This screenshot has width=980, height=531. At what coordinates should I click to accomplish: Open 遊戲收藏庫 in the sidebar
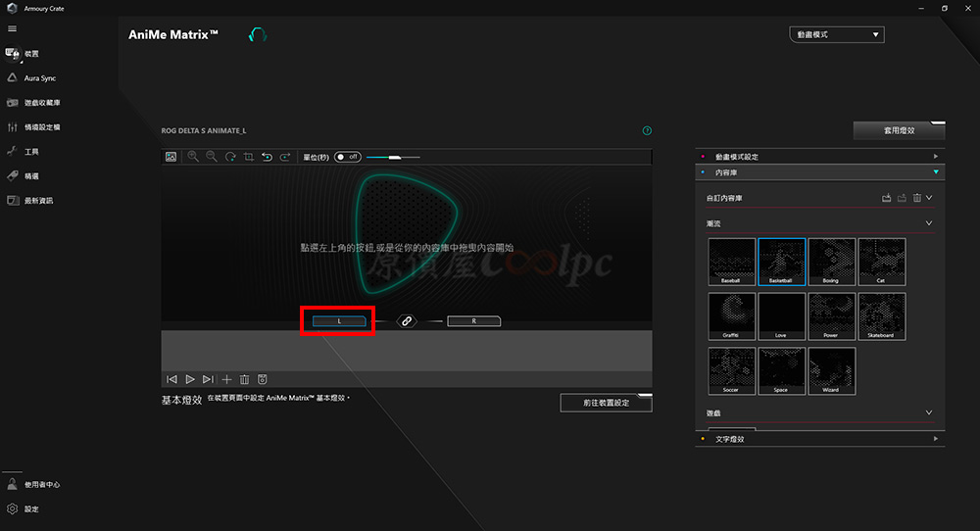(42, 103)
